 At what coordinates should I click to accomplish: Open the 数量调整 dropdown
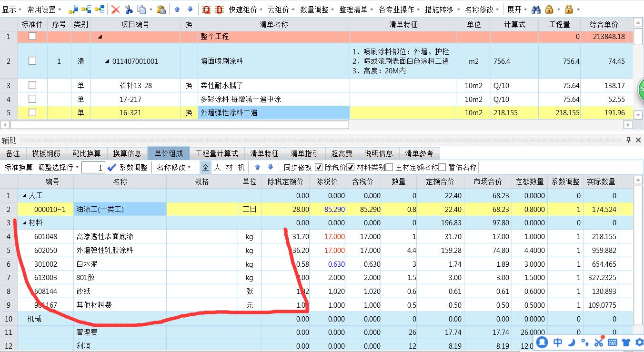click(317, 10)
